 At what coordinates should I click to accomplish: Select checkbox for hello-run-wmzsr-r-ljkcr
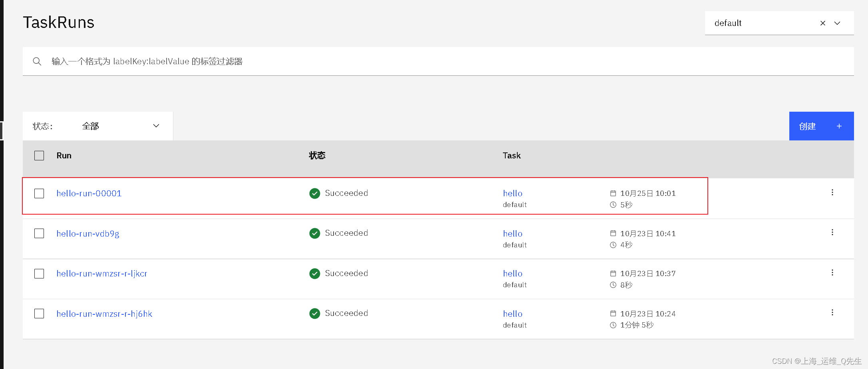(x=39, y=274)
